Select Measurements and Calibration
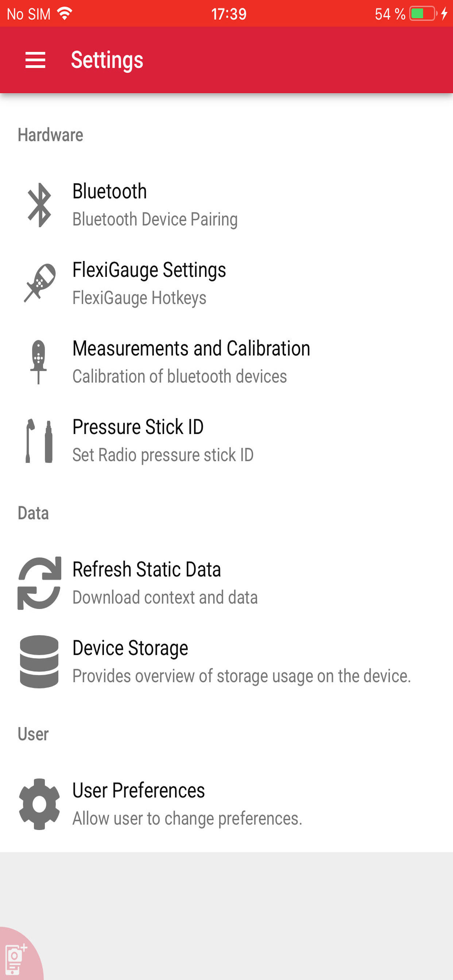 point(226,362)
